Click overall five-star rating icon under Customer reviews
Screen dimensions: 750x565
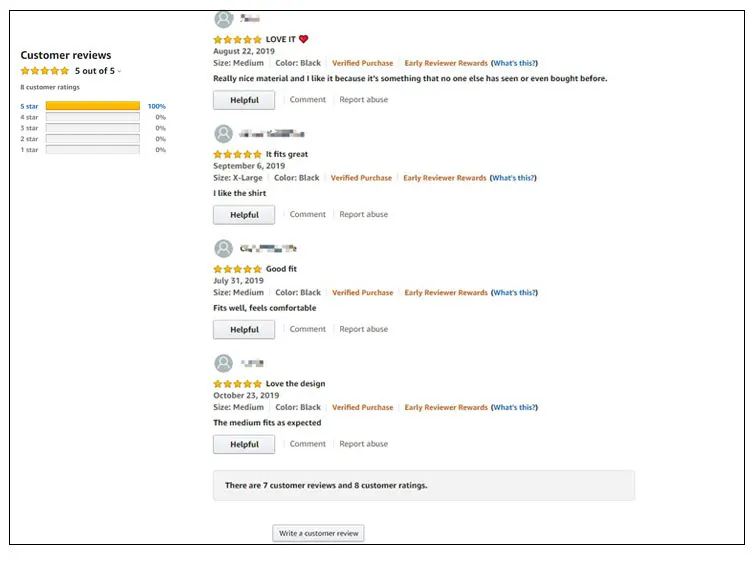tap(45, 71)
